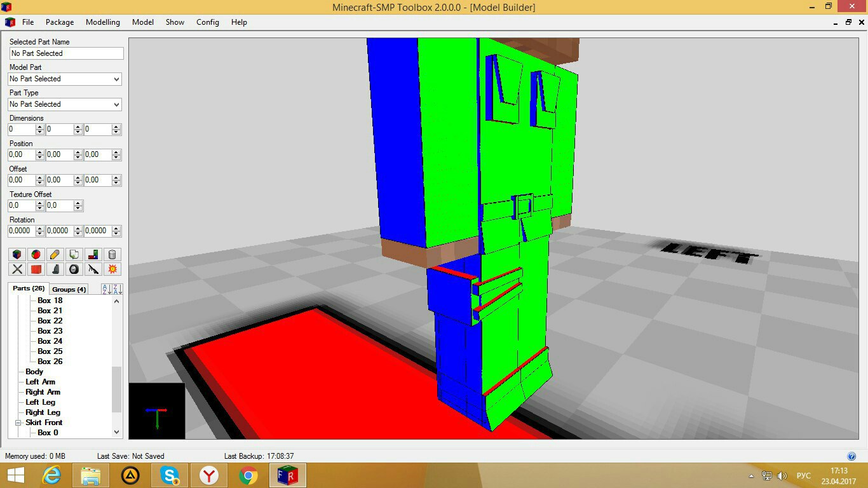Click the wheel tool icon

pos(74,269)
